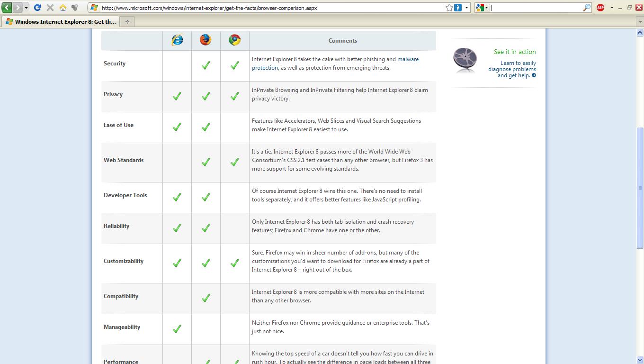Click the Adblock Plus ABP icon
Image resolution: width=644 pixels, height=364 pixels.
[x=600, y=8]
